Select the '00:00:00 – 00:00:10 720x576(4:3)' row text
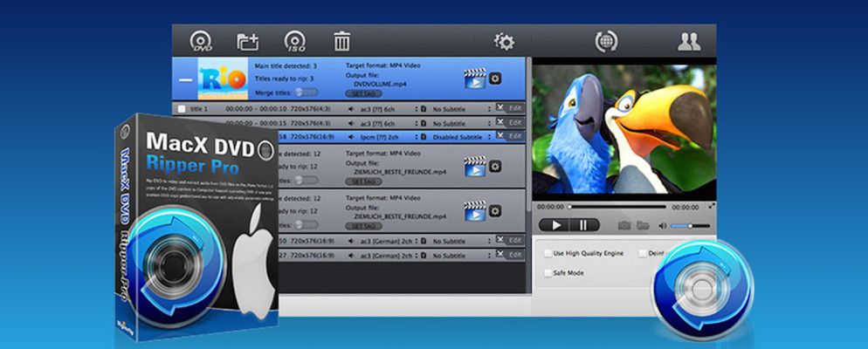Viewport: 868px width, 349px height. (x=278, y=109)
